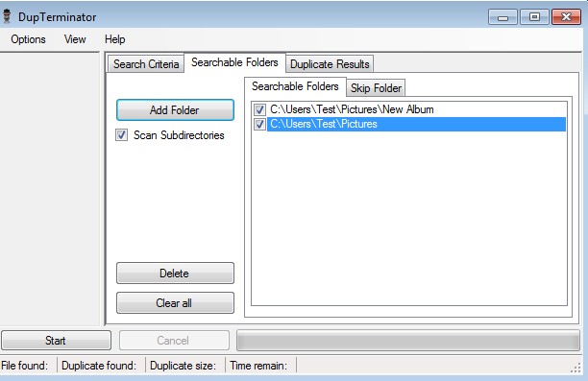Click the Delete button
This screenshot has height=381, width=588.
click(x=175, y=274)
